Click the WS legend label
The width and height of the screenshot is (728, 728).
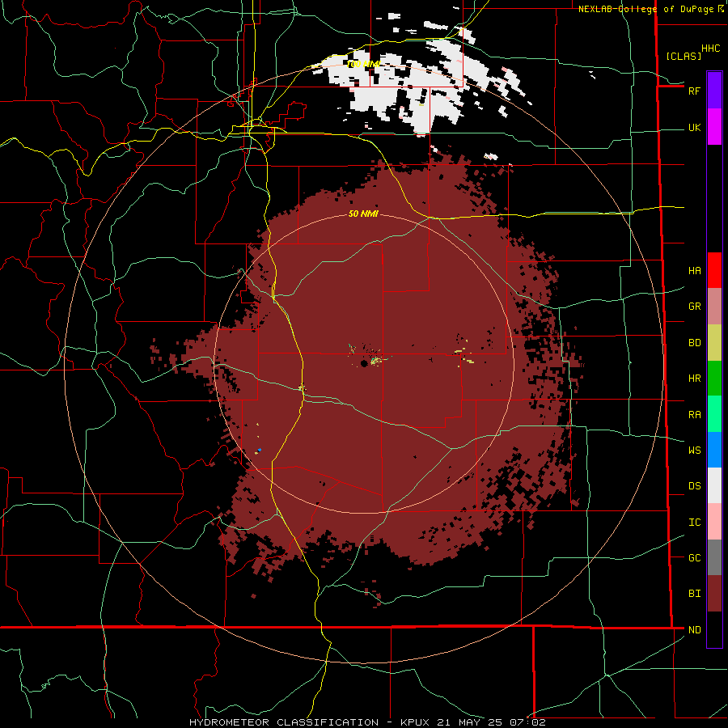(694, 451)
